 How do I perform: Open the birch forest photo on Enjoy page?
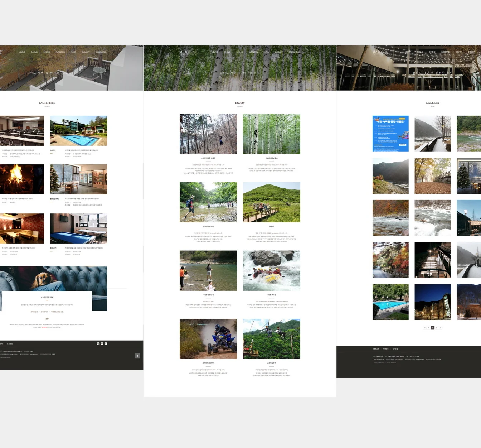pyautogui.click(x=271, y=134)
